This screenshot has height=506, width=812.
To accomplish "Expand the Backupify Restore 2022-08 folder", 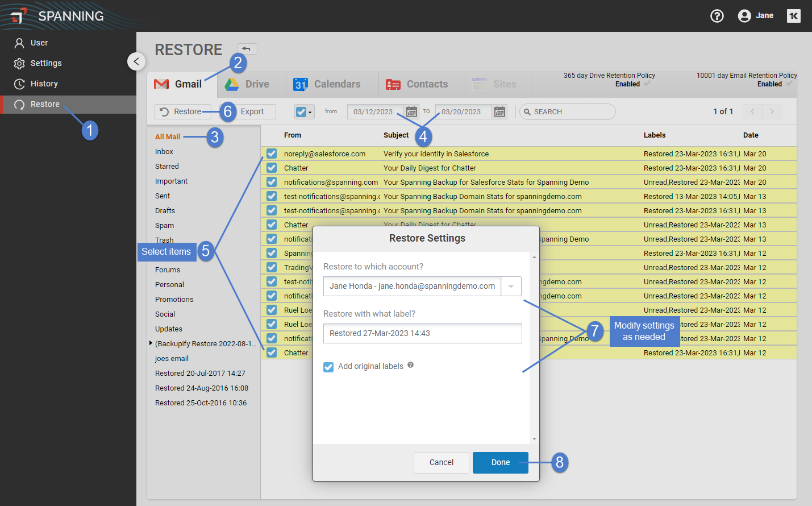I will point(151,343).
